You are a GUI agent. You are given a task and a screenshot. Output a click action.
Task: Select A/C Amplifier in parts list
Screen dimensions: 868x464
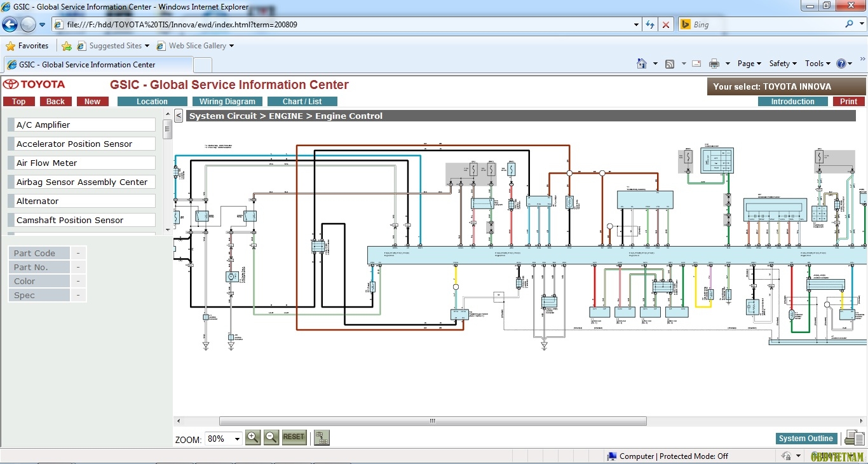coord(81,125)
